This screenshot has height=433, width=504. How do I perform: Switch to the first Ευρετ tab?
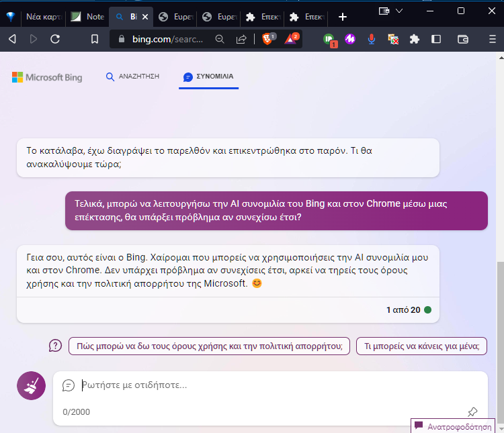point(176,17)
